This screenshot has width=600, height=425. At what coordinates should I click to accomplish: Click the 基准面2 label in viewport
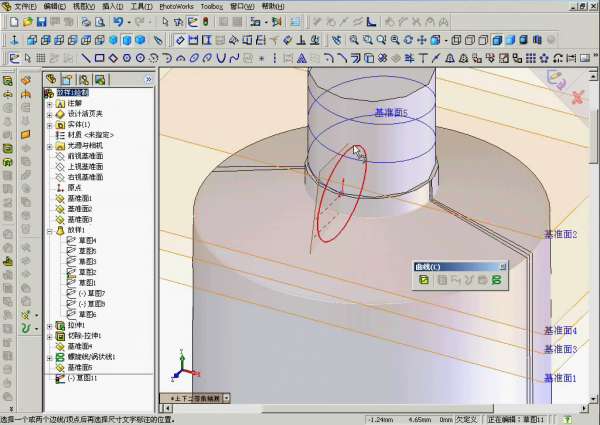coord(560,234)
